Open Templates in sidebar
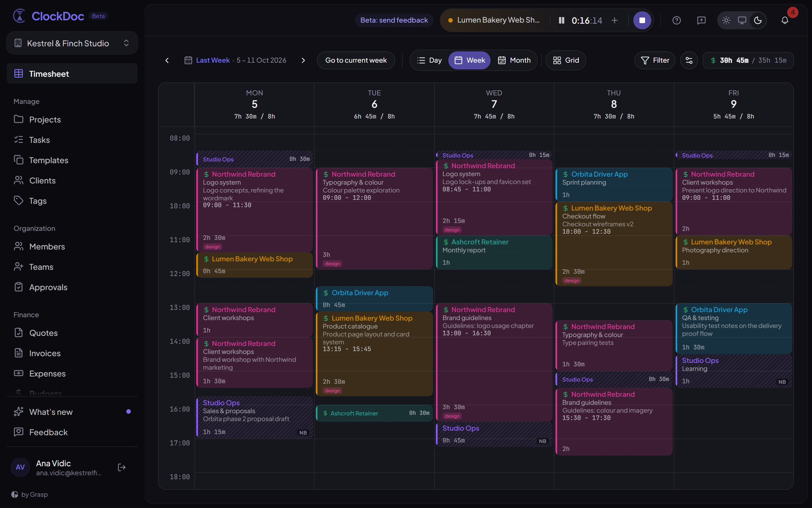Viewport: 812px width, 508px height. point(72,160)
